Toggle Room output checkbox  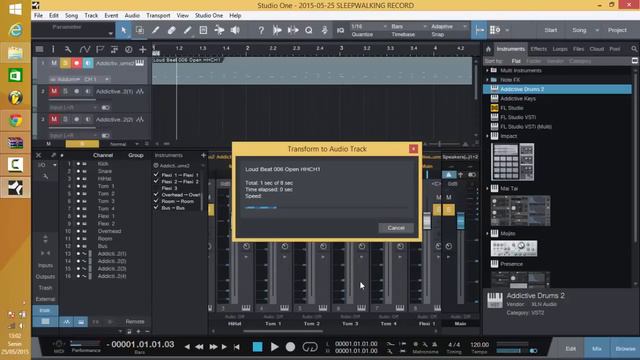tap(156, 201)
